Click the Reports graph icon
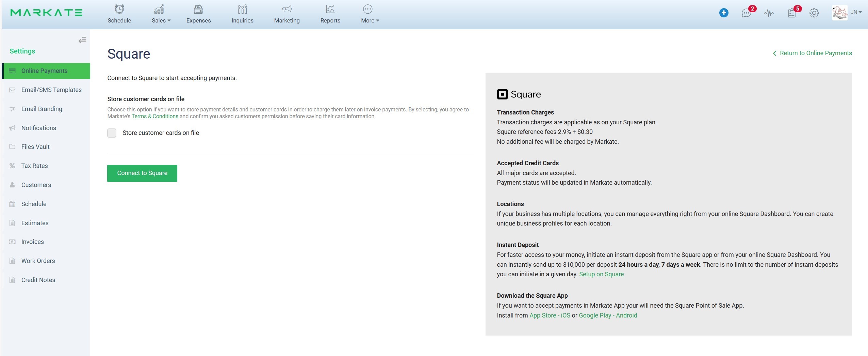 (330, 9)
